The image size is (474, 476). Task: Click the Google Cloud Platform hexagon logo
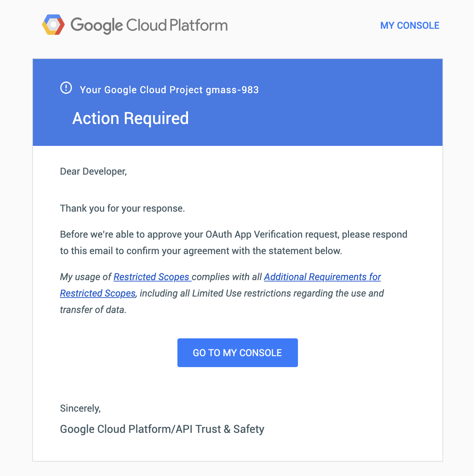click(x=53, y=25)
